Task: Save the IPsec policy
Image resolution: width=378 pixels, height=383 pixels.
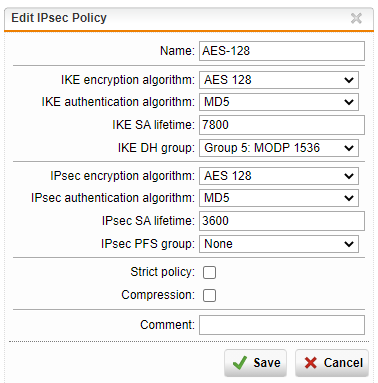Action: [255, 363]
